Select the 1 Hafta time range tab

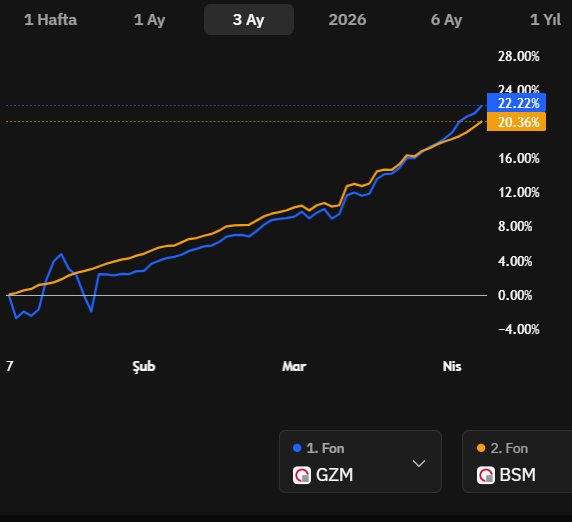pos(50,20)
